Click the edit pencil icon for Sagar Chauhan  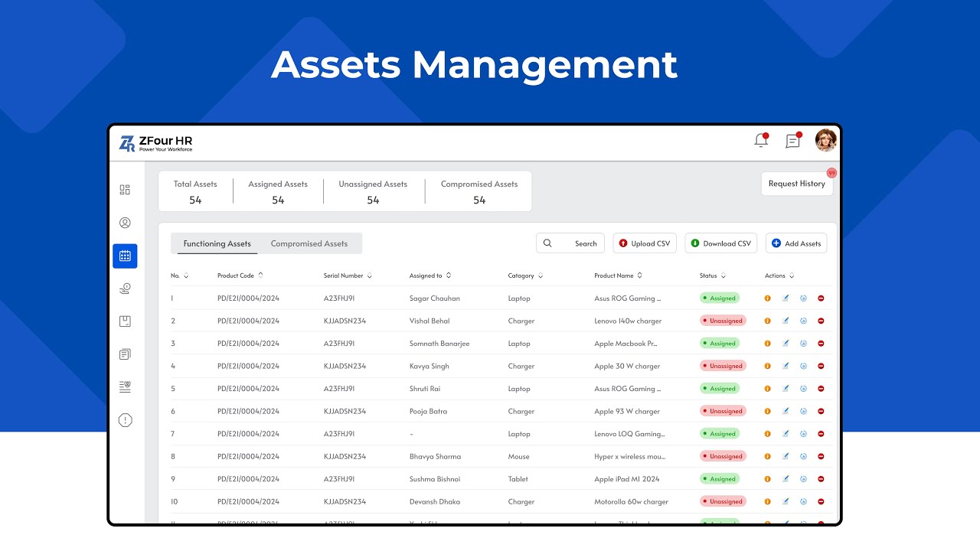[785, 298]
